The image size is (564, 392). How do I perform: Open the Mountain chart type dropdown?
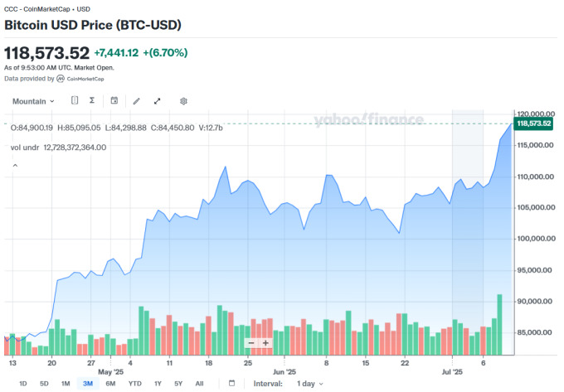click(x=33, y=101)
